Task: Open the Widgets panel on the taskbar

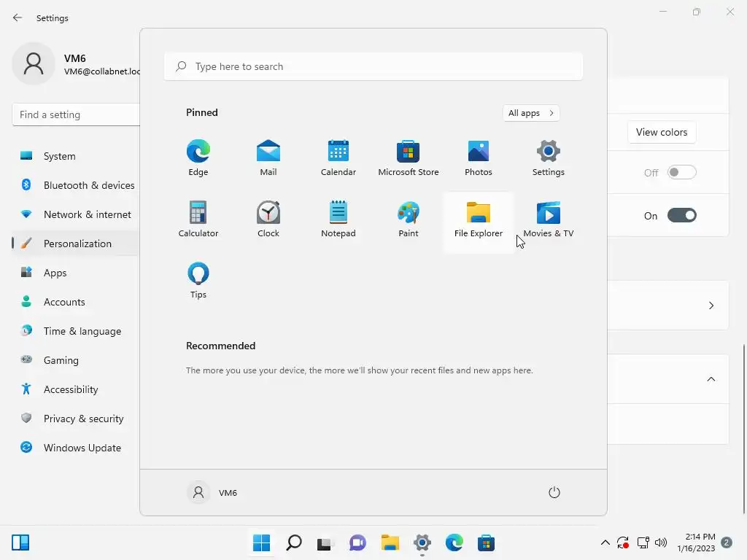Action: pyautogui.click(x=20, y=542)
